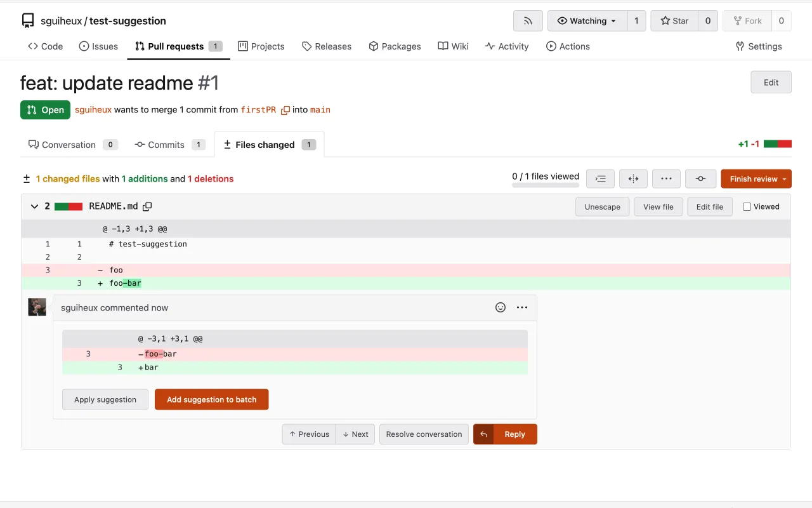Open the Watching dropdown
Image resolution: width=812 pixels, height=508 pixels.
click(x=587, y=21)
